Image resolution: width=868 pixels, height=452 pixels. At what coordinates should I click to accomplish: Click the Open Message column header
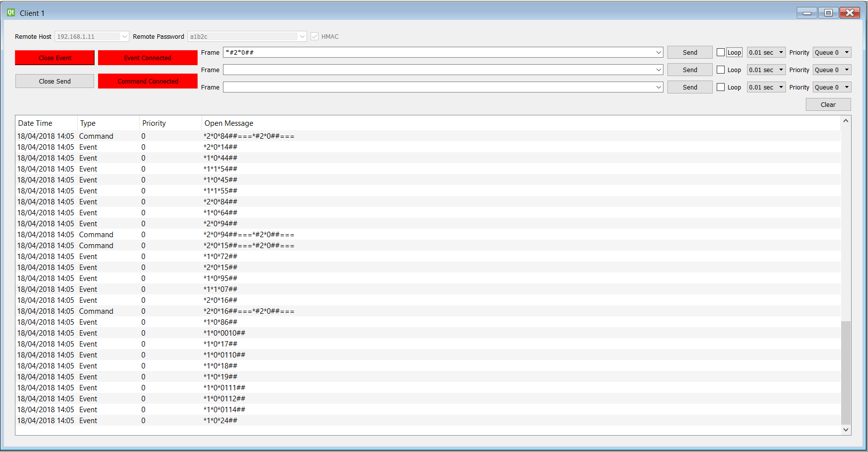229,123
